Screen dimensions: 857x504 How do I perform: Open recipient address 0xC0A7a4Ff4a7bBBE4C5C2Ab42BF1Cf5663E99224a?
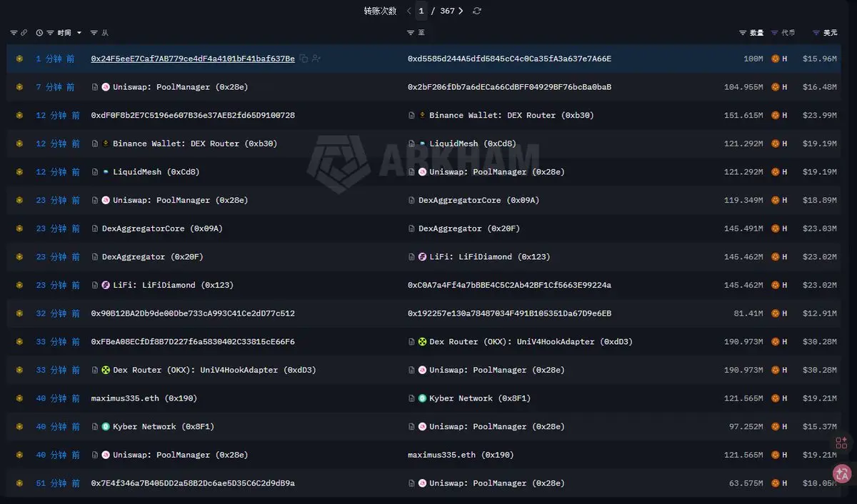click(509, 285)
